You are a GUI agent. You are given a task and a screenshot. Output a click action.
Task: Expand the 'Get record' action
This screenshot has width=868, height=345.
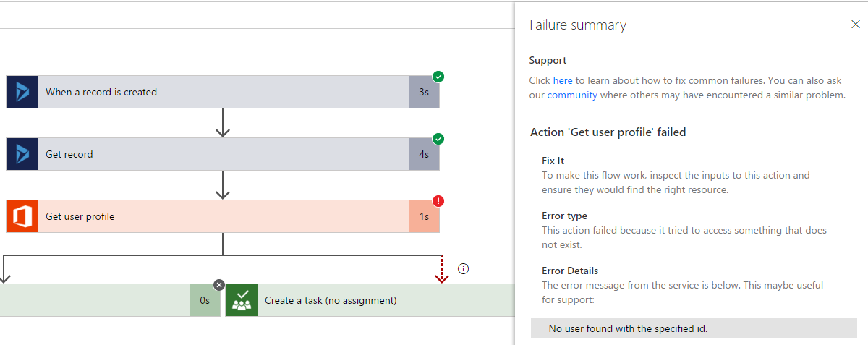click(x=217, y=154)
